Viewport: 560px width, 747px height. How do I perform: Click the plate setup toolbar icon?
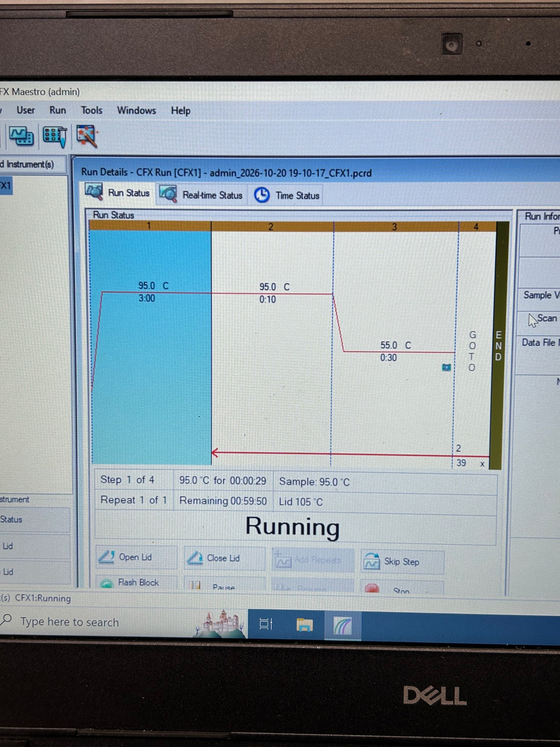(55, 136)
